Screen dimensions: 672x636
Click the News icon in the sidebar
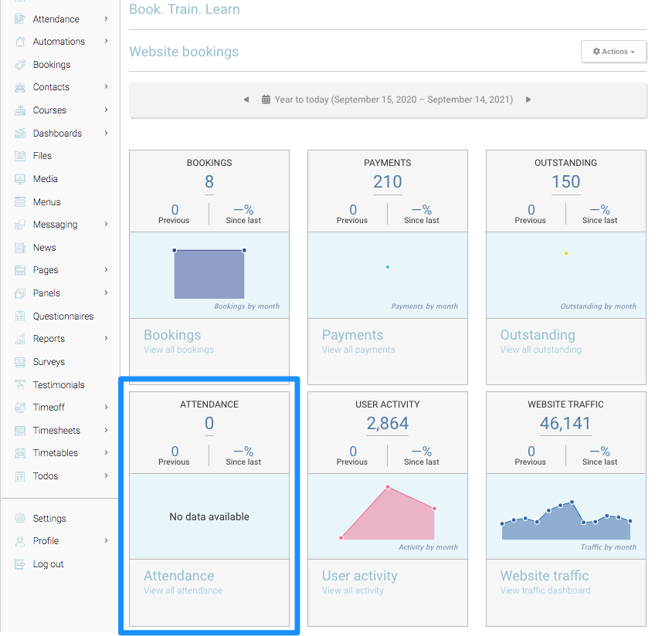(x=20, y=248)
